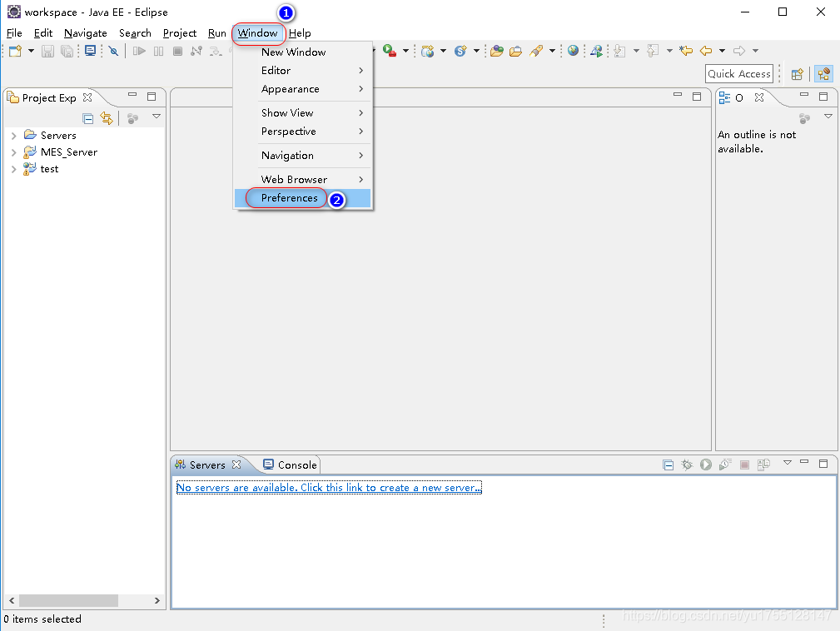Screen dimensions: 840x631
Task: Maximize the Project Explorer panel
Action: (x=152, y=97)
